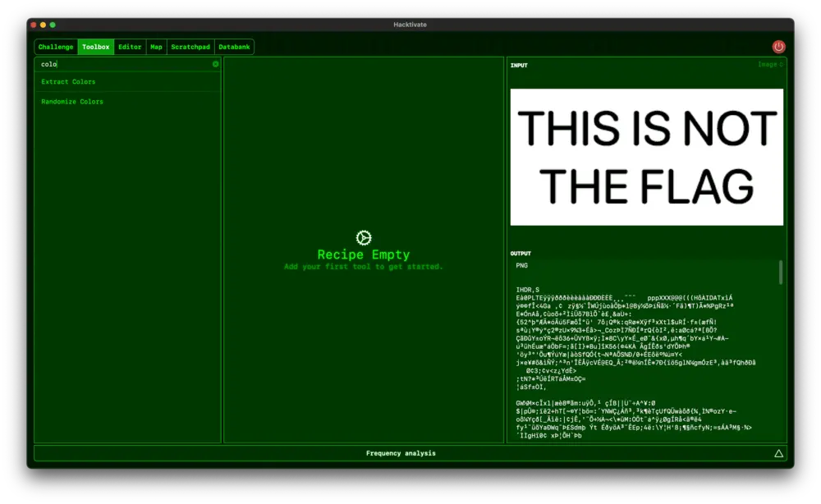821x504 pixels.
Task: Clear the search box using the X icon
Action: (x=214, y=63)
